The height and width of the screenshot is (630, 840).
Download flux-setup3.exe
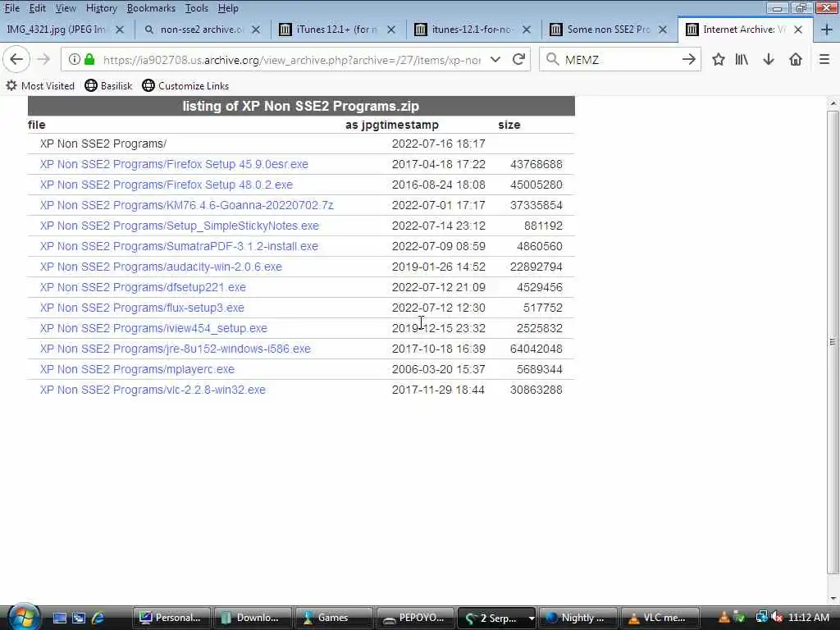tap(142, 308)
